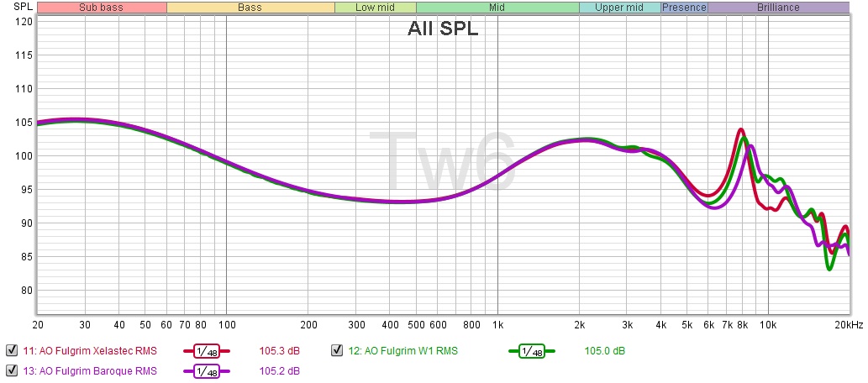This screenshot has height=383, width=868.
Task: Click the purple 1/48 smoothing swatch for Baroque
Action: 207,370
